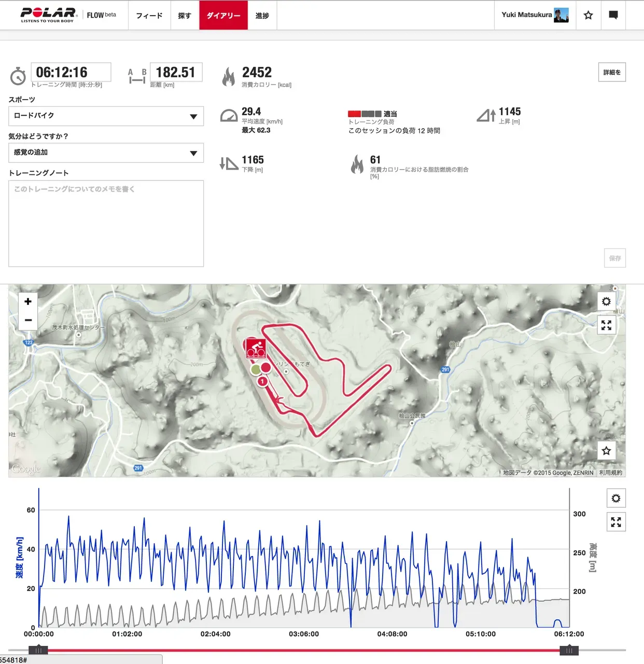Open the 感覚の追加 feeling dropdown
644x664 pixels.
[x=106, y=153]
